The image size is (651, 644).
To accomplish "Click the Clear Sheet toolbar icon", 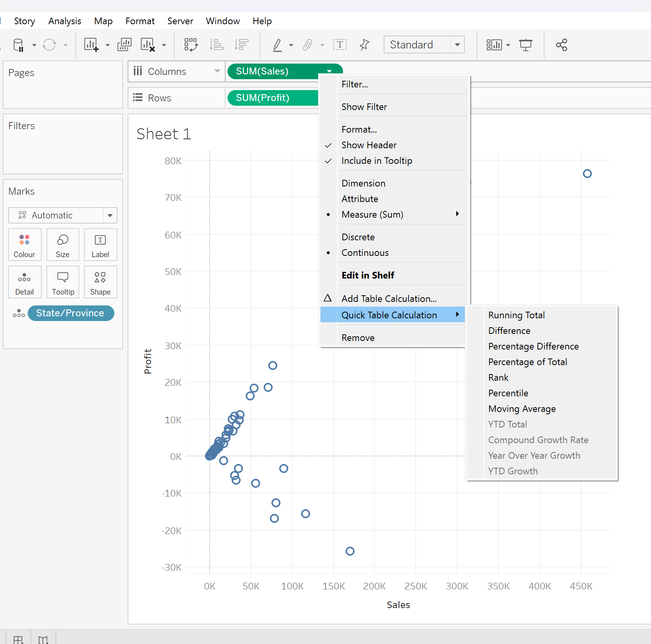I will coord(148,45).
